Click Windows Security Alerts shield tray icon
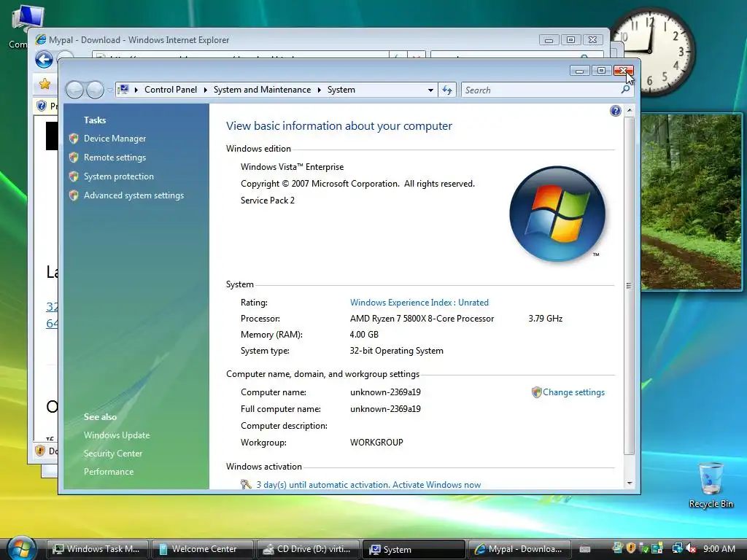This screenshot has height=560, width=747. pyautogui.click(x=631, y=548)
